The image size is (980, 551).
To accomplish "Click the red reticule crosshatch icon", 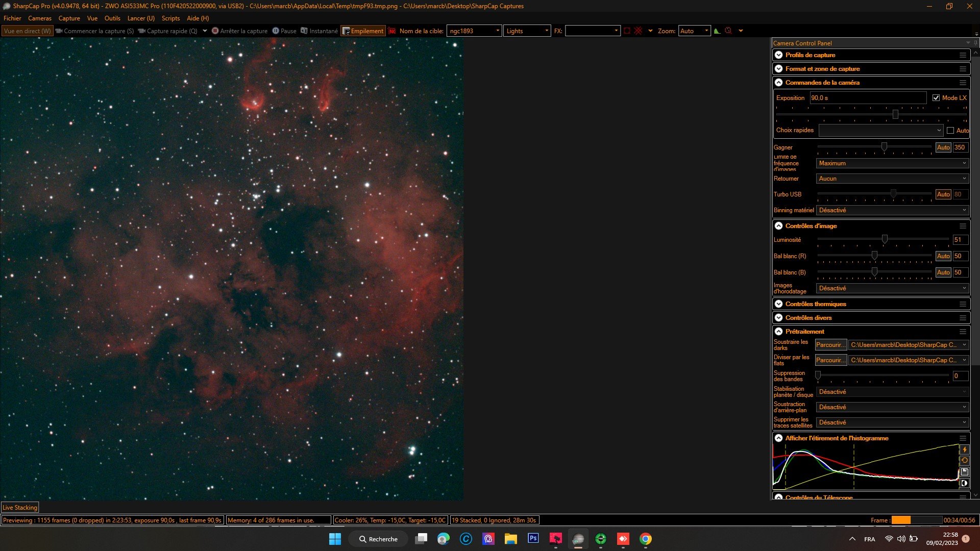I will tap(638, 31).
